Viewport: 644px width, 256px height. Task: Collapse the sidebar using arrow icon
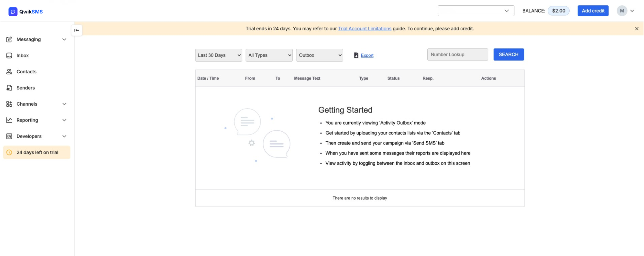[x=77, y=30]
